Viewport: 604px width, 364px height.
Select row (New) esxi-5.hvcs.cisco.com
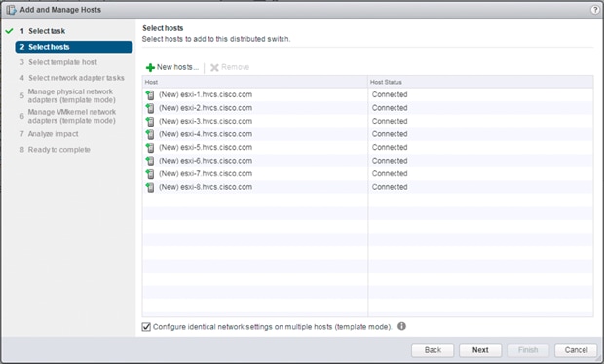tap(368, 147)
